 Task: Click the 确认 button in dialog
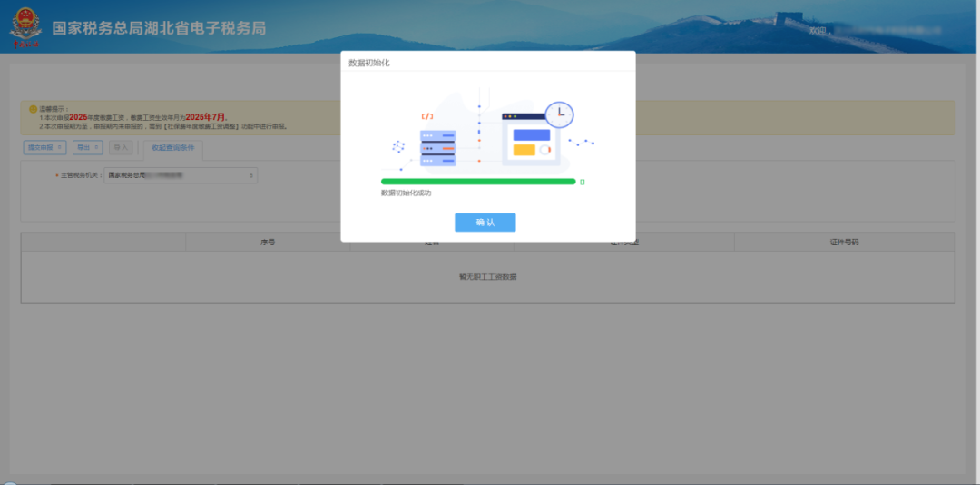pos(485,223)
